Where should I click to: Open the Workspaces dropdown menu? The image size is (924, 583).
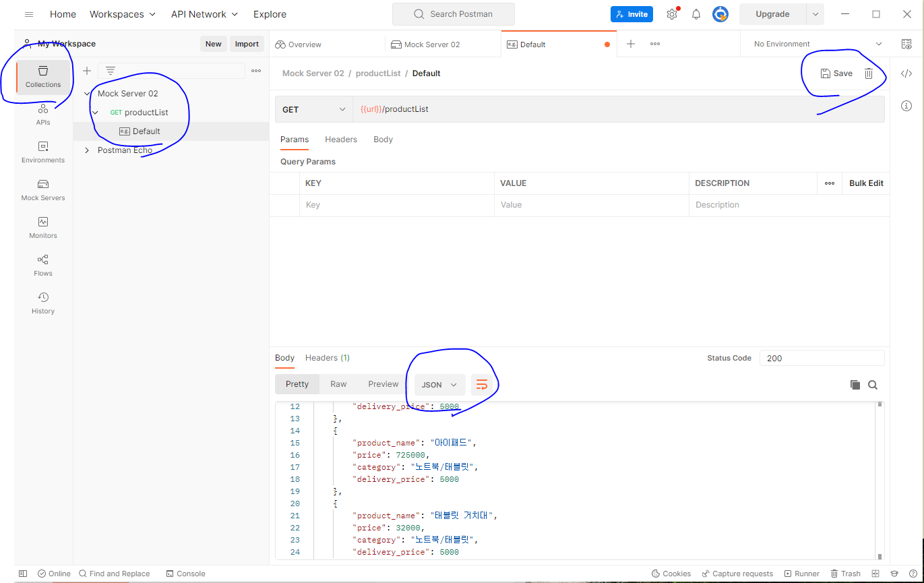click(x=123, y=14)
